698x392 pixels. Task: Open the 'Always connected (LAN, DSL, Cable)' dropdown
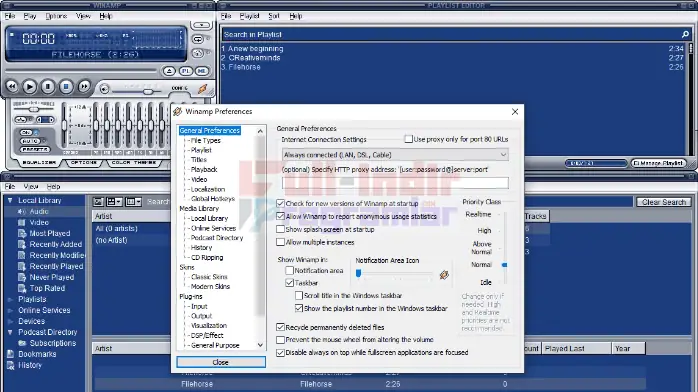click(x=395, y=155)
